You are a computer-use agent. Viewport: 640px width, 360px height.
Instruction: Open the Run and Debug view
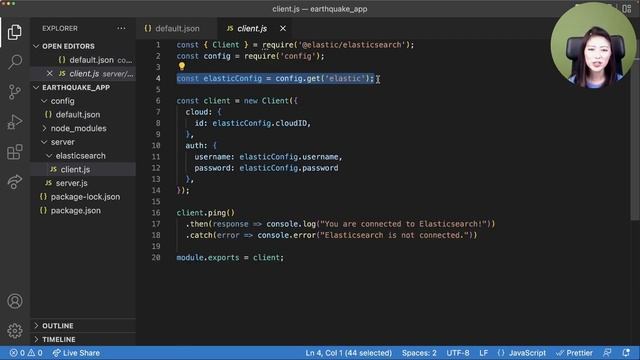click(15, 122)
